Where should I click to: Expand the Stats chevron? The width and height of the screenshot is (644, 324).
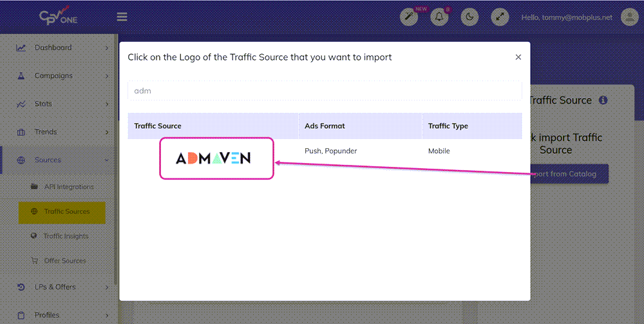(x=107, y=104)
